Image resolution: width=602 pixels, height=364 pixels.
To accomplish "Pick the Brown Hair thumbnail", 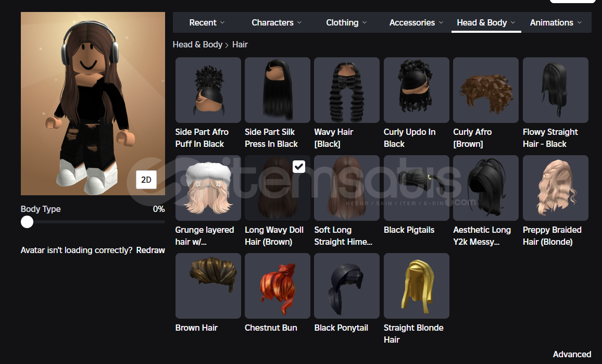I will (x=208, y=286).
